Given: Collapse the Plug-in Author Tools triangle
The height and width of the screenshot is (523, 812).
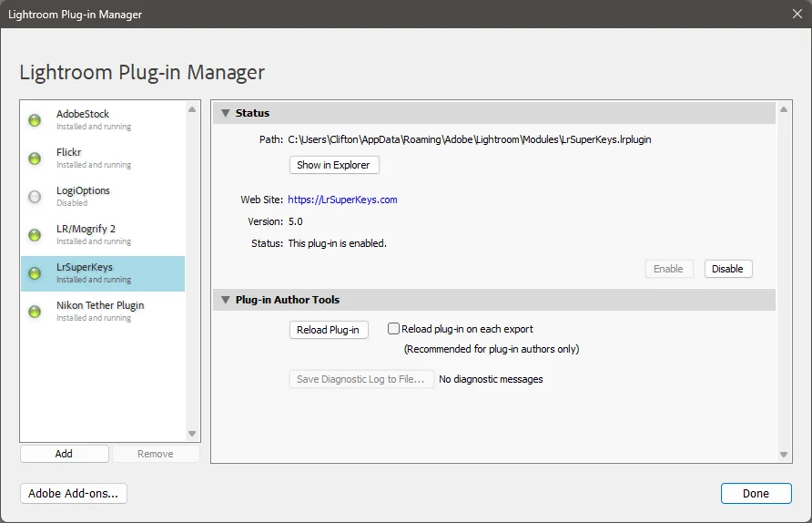Looking at the screenshot, I should point(225,300).
